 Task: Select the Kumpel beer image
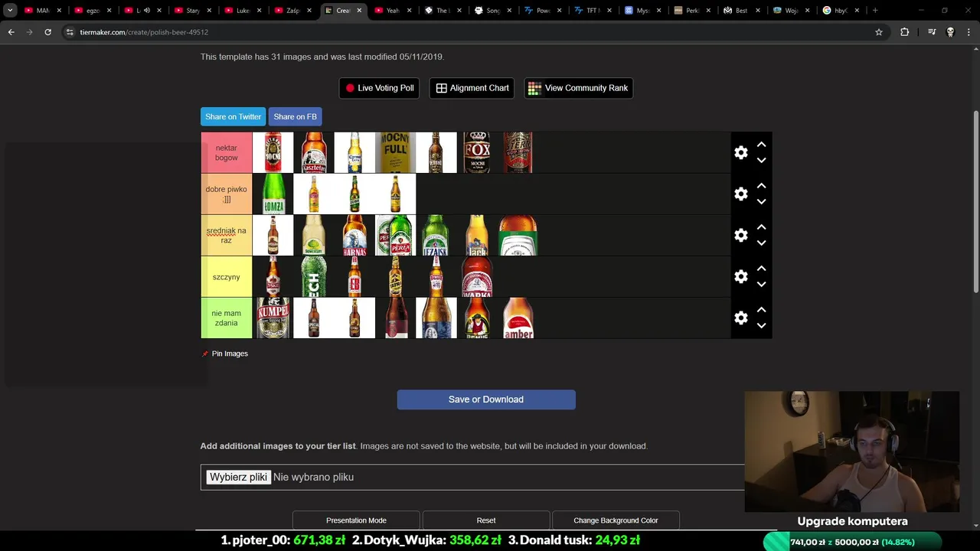coord(273,318)
